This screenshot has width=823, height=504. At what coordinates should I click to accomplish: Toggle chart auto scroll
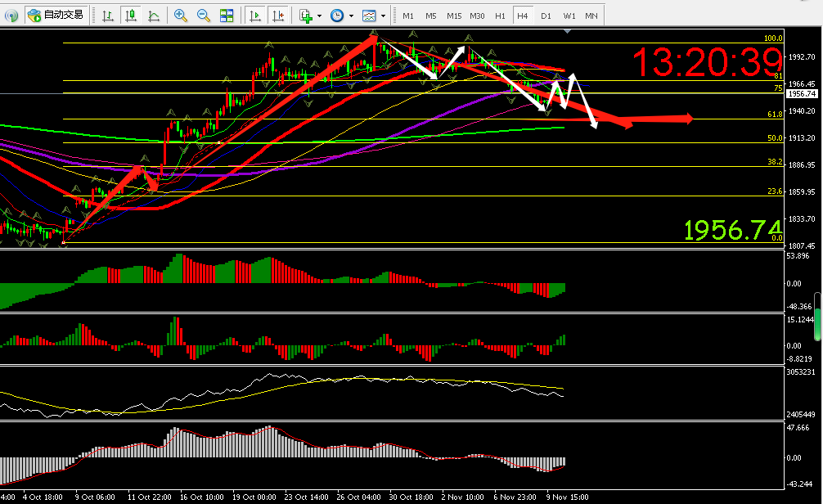[255, 16]
